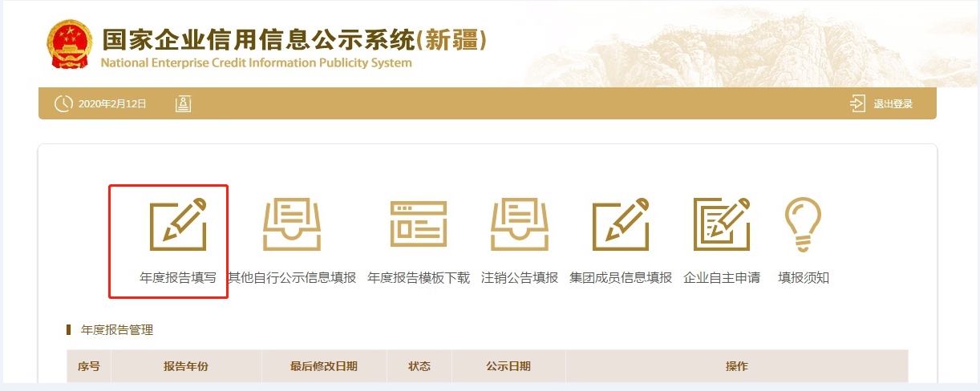Click the English system name subtitle
The image size is (980, 391).
click(x=257, y=62)
